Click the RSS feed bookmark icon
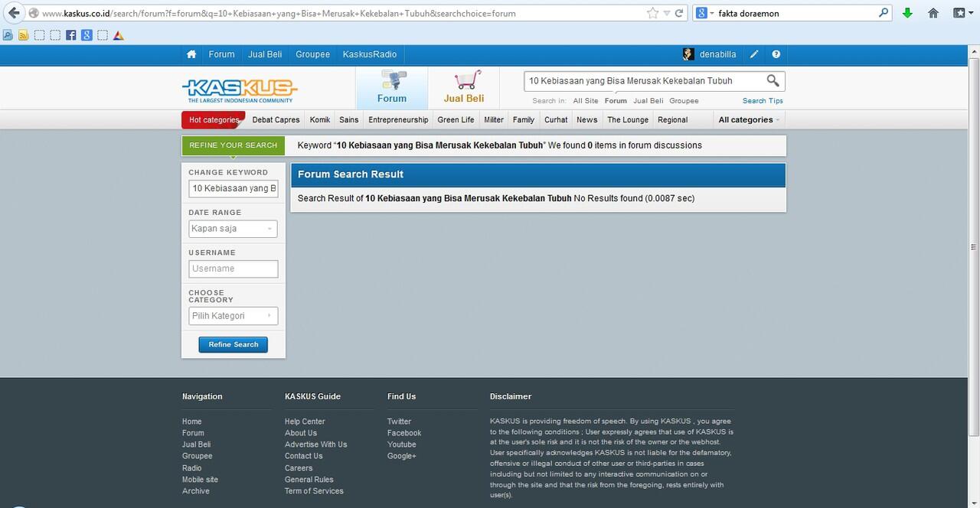The image size is (980, 508). 24,35
